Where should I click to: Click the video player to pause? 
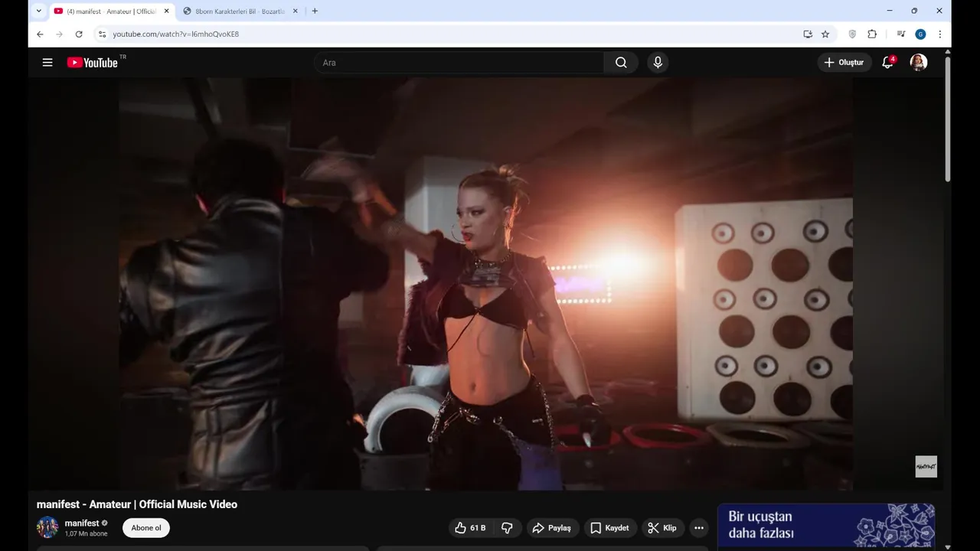pyautogui.click(x=485, y=283)
